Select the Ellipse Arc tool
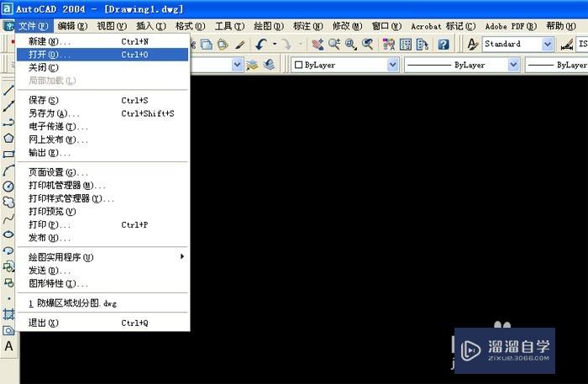 (8, 250)
